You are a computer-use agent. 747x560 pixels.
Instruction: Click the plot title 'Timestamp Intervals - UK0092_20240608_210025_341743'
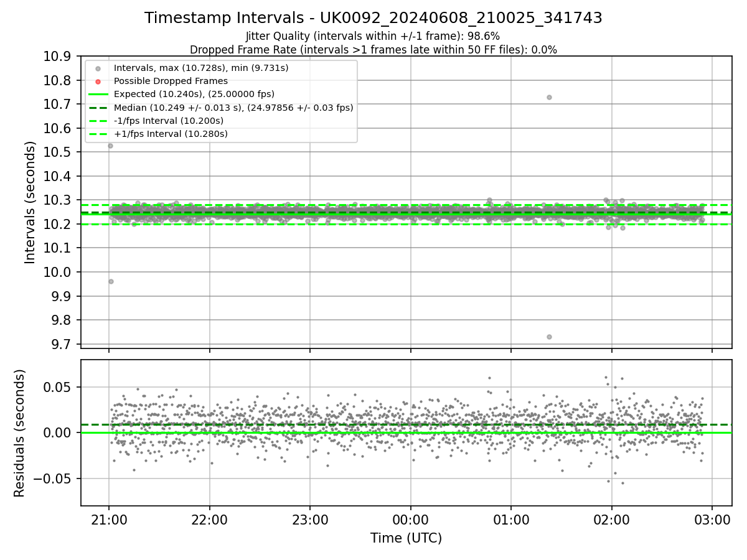[x=374, y=18]
